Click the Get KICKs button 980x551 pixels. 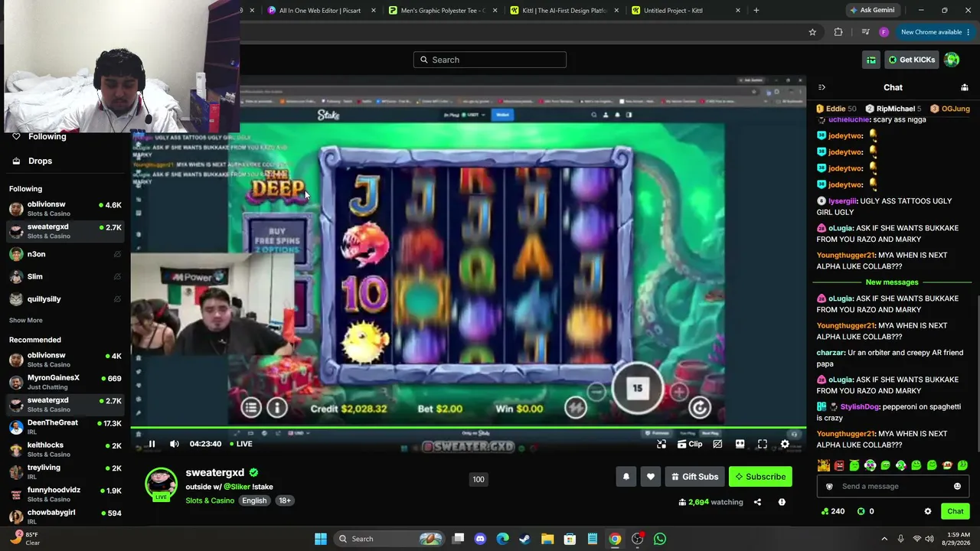(911, 60)
